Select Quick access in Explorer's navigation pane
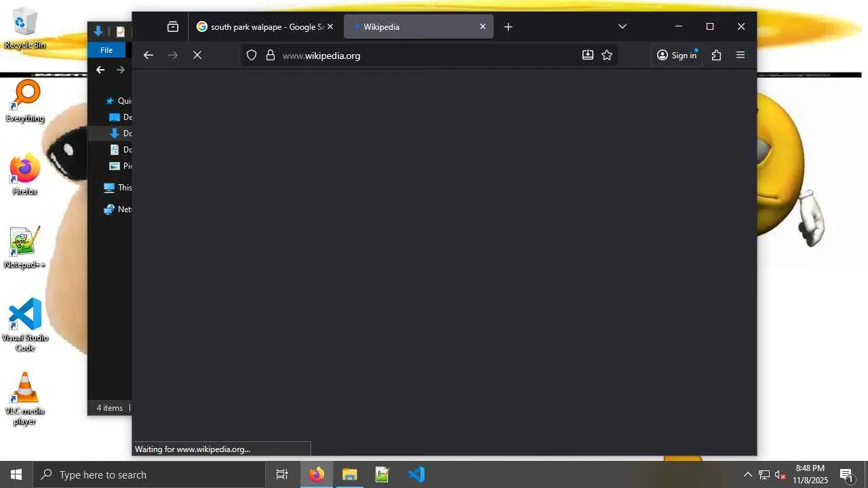Viewport: 868px width, 488px height. click(118, 101)
